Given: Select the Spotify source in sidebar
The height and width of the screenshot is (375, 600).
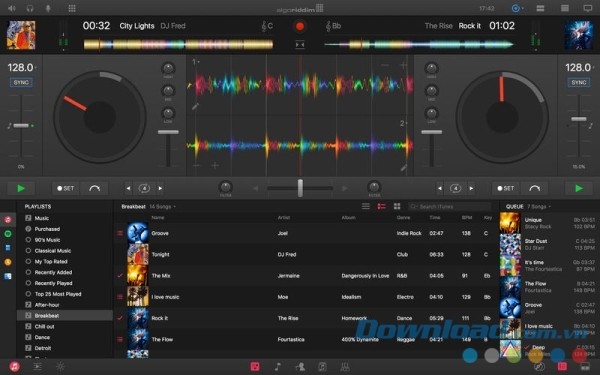Looking at the screenshot, I should [x=8, y=234].
